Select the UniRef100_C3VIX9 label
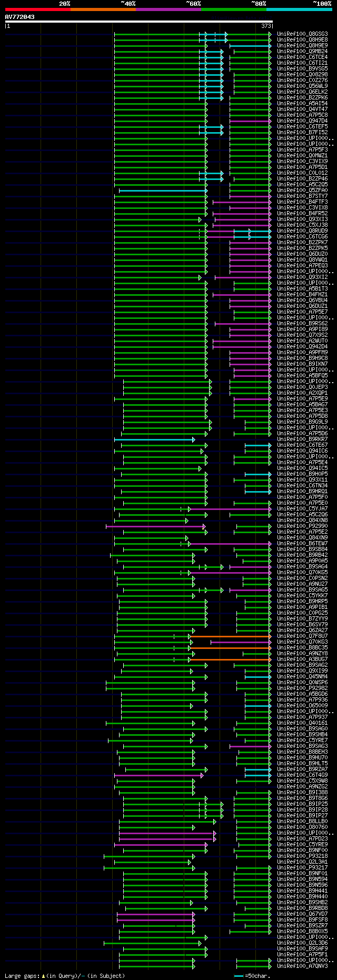The image size is (337, 980). (x=302, y=162)
